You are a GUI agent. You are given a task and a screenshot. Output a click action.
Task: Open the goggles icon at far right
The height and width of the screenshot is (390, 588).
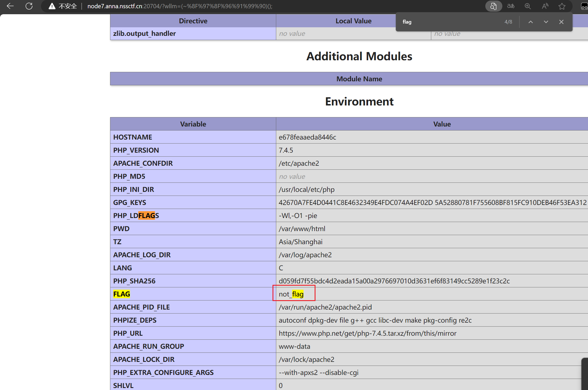(x=584, y=6)
